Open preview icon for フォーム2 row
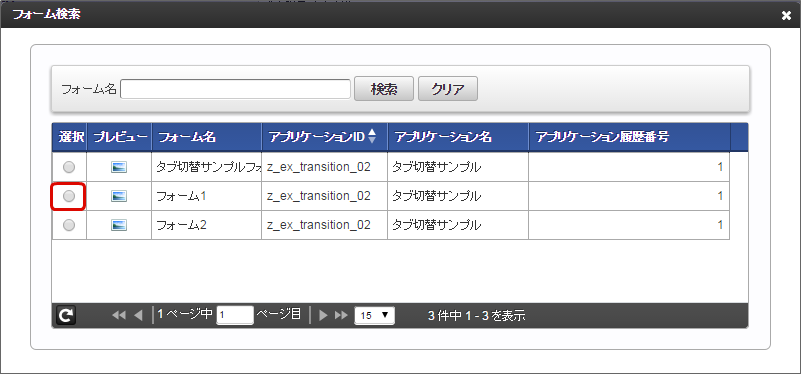Image resolution: width=801 pixels, height=374 pixels. (x=119, y=225)
